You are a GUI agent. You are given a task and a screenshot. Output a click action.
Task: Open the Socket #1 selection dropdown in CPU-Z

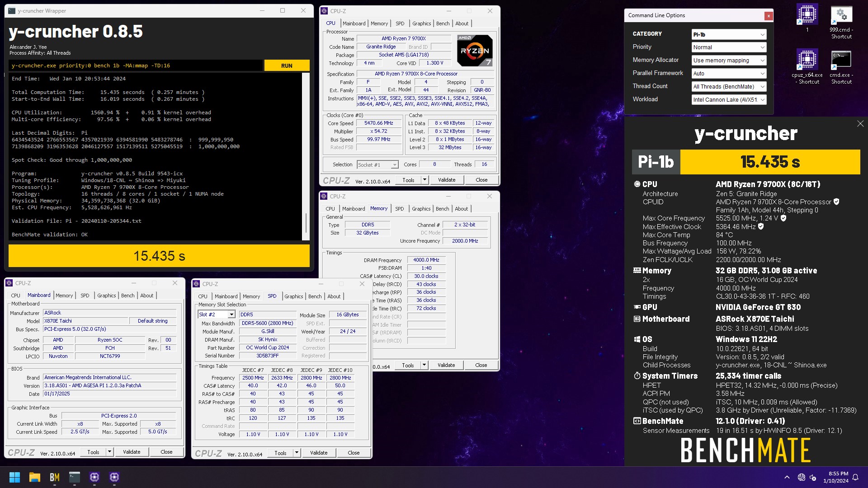(377, 165)
